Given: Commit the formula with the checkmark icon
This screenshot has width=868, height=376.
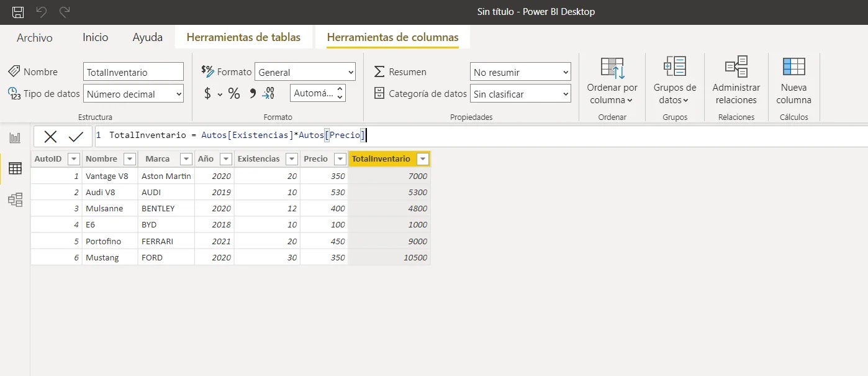Looking at the screenshot, I should coord(76,137).
